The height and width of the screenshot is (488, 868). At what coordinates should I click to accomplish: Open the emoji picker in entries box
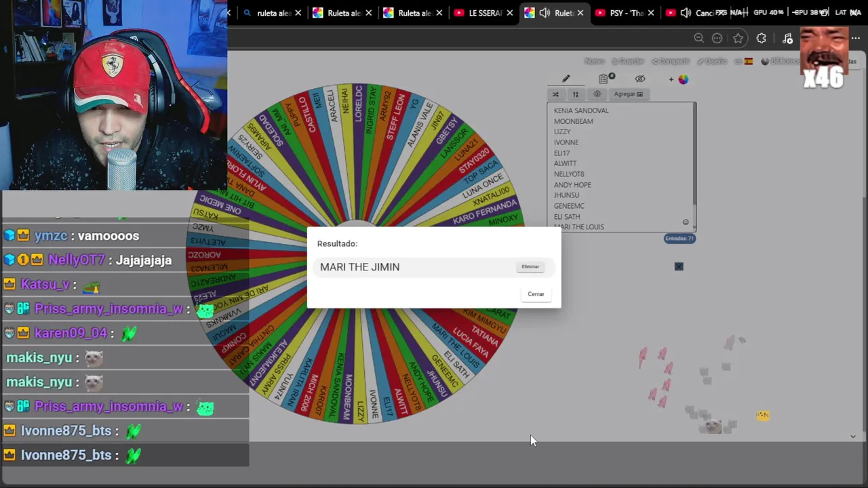[x=686, y=222]
